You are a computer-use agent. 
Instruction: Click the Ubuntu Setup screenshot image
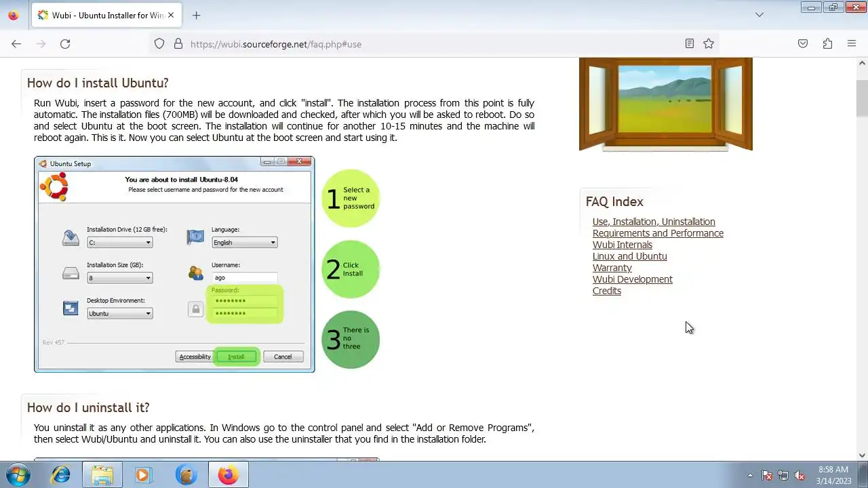[x=174, y=264]
